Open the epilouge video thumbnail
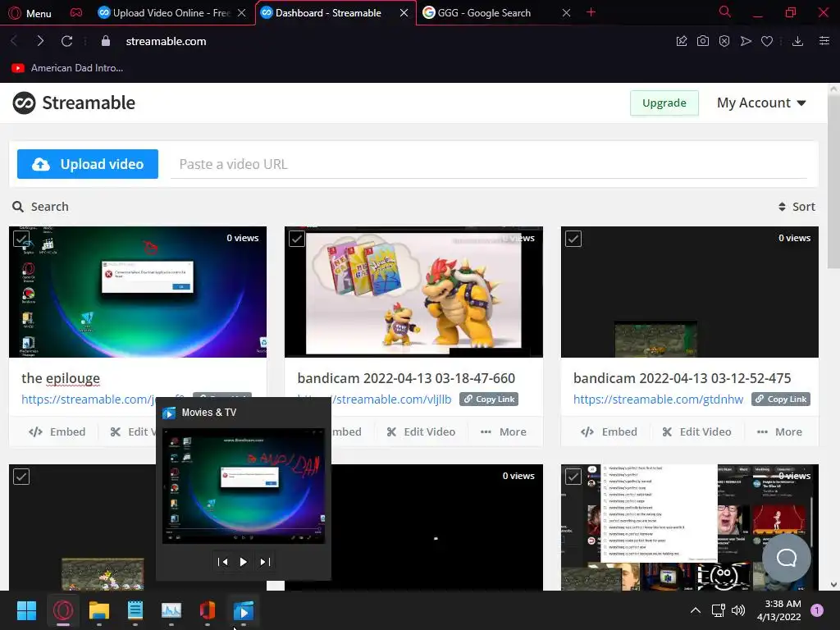This screenshot has width=840, height=630. click(138, 292)
